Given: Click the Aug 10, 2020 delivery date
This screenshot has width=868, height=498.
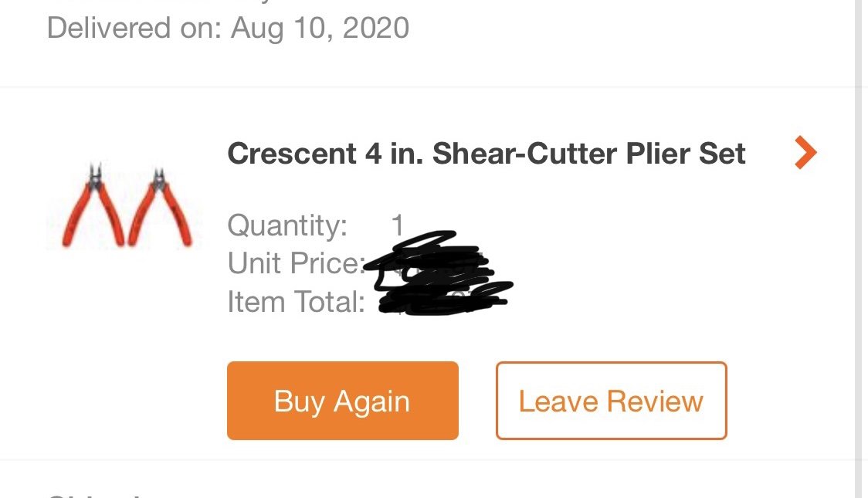Looking at the screenshot, I should click(320, 28).
